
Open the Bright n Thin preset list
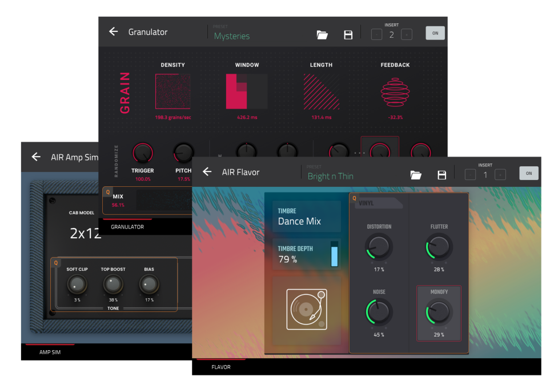[x=330, y=176]
